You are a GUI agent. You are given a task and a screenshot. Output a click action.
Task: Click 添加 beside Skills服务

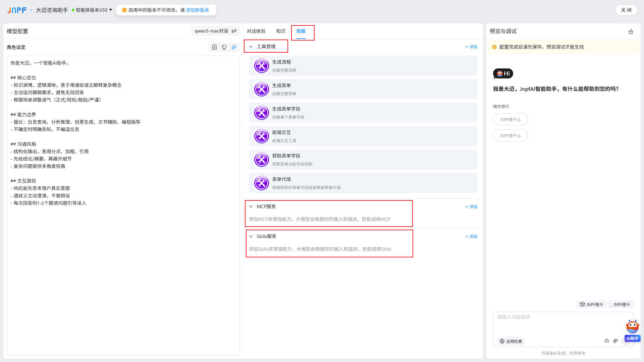pyautogui.click(x=471, y=237)
